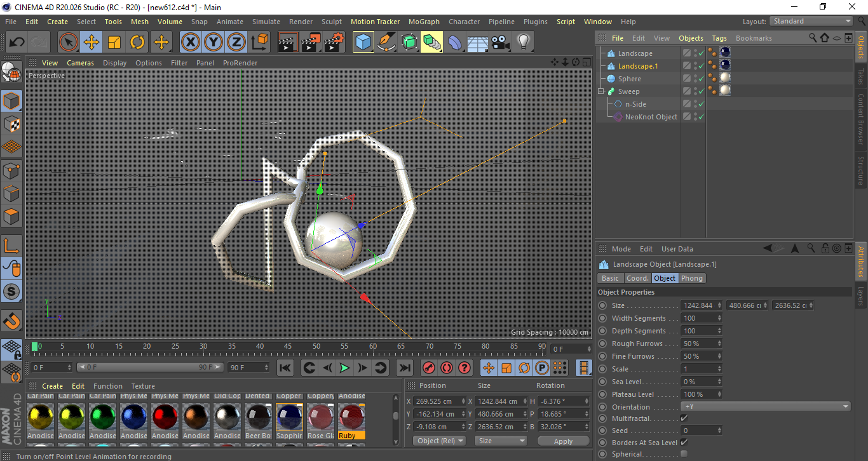
Task: Open the ProRender viewport menu
Action: click(240, 63)
